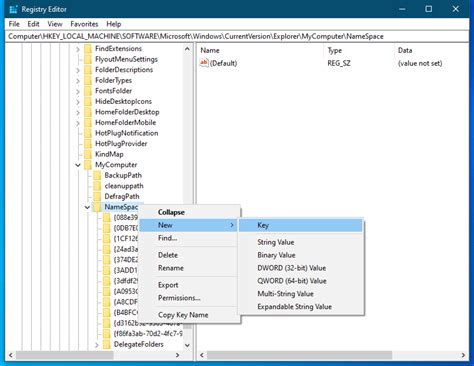Click the HomeFolderDesktop folder icon
474x366 pixels.
[88, 112]
